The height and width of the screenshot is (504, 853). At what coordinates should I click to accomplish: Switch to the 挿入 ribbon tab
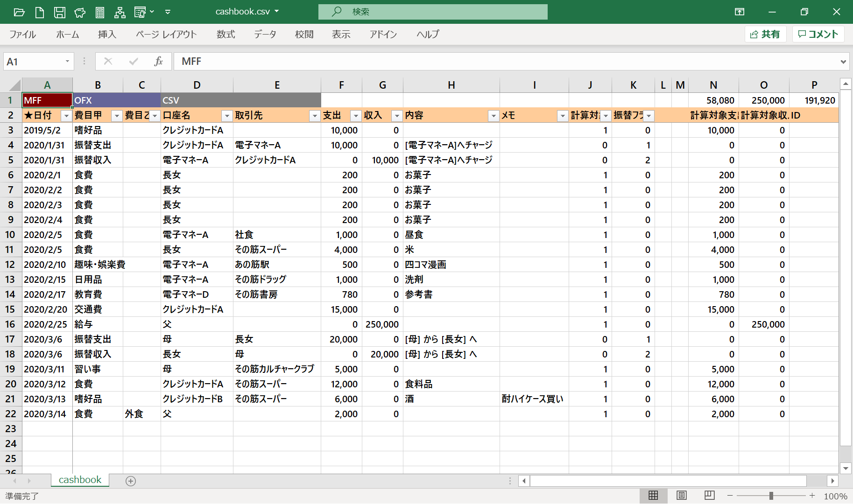tap(107, 34)
